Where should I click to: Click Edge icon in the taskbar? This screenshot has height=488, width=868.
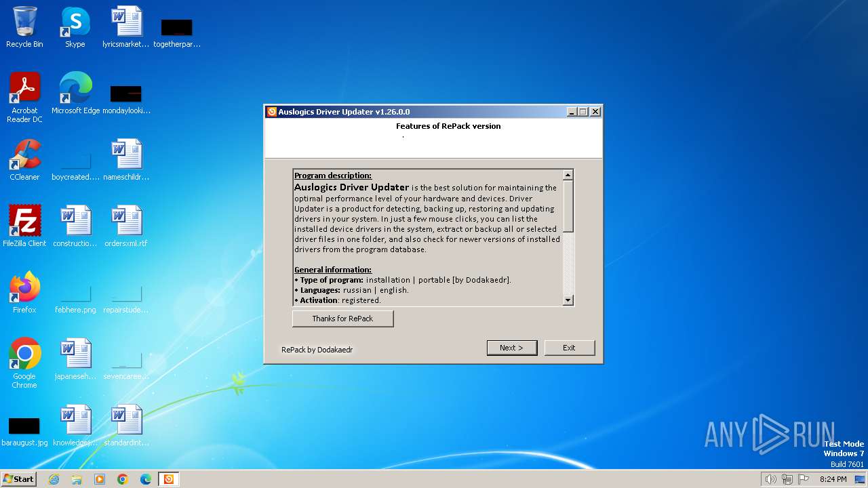[x=146, y=479]
